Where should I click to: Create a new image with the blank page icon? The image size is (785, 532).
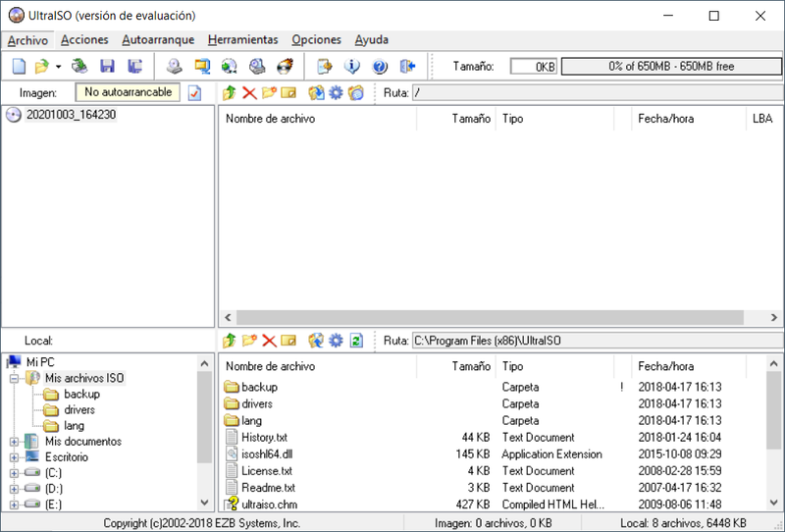point(19,66)
